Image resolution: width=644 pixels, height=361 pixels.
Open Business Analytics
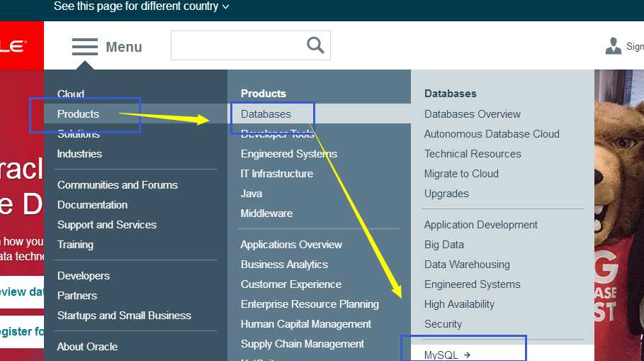click(284, 265)
